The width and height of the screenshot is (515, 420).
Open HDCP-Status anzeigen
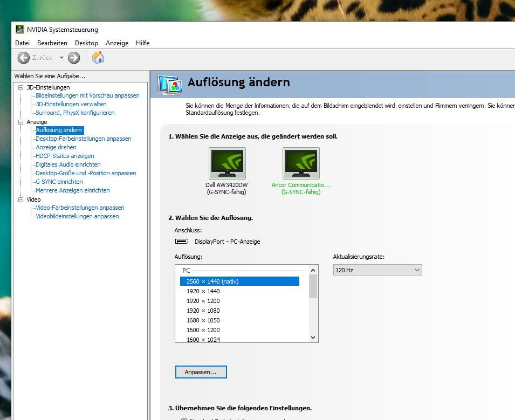(65, 156)
